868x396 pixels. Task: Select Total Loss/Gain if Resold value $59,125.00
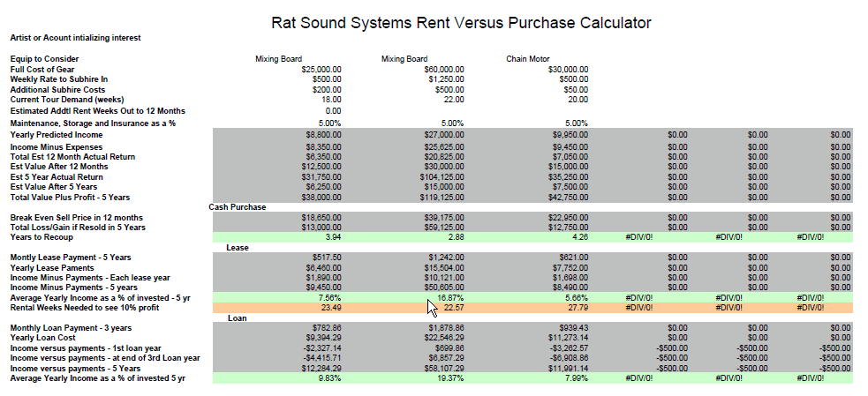click(444, 228)
